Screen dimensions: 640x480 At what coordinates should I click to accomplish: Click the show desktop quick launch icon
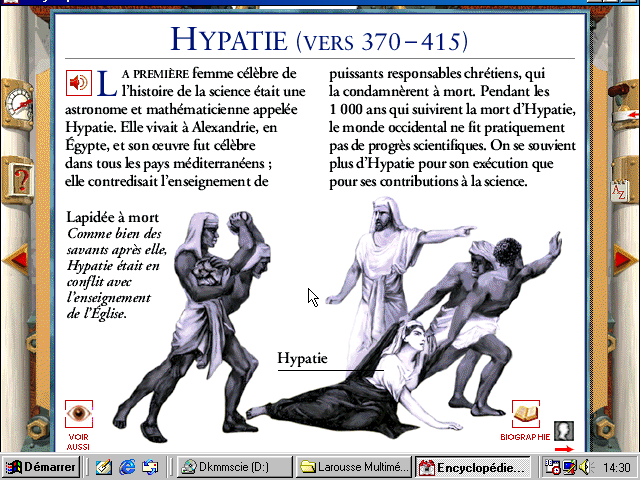[103, 467]
